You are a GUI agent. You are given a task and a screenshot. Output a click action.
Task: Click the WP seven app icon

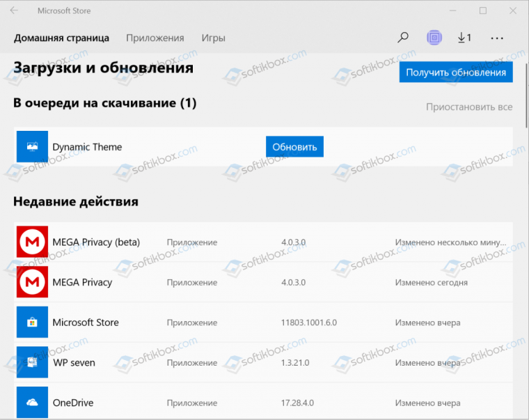click(x=33, y=362)
